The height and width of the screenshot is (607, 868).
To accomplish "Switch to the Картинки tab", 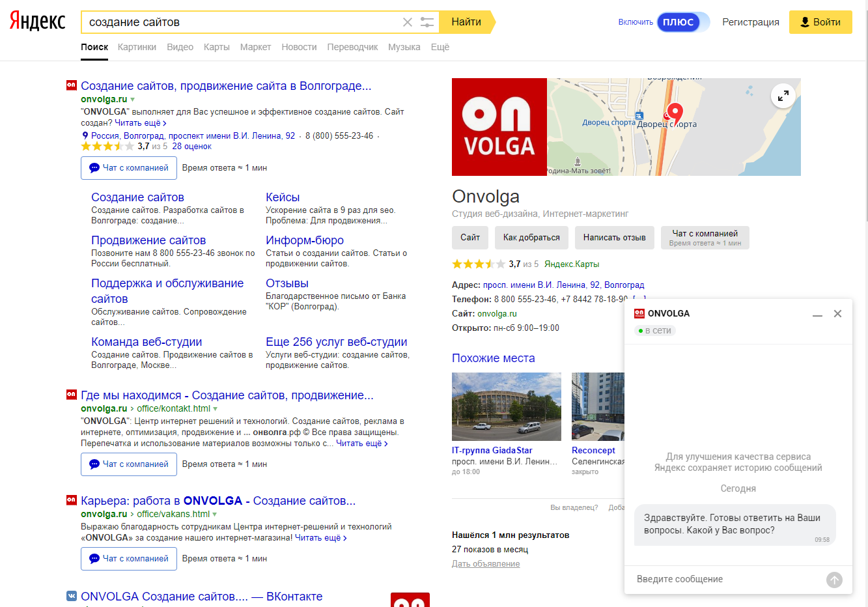I will pyautogui.click(x=137, y=47).
